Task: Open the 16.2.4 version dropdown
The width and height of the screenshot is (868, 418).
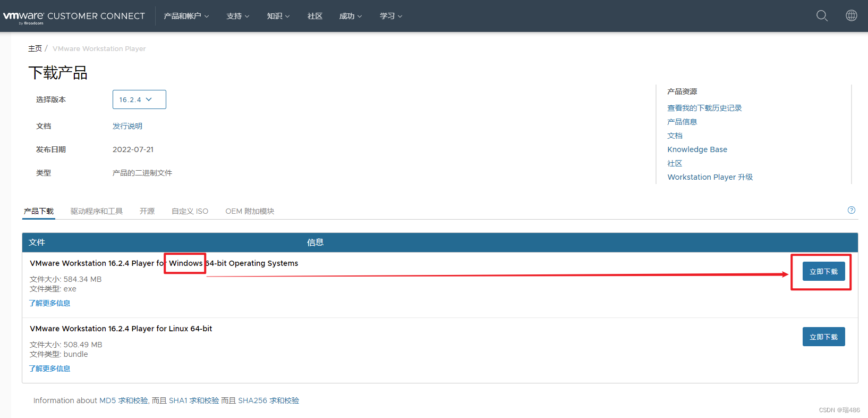Action: click(x=139, y=99)
